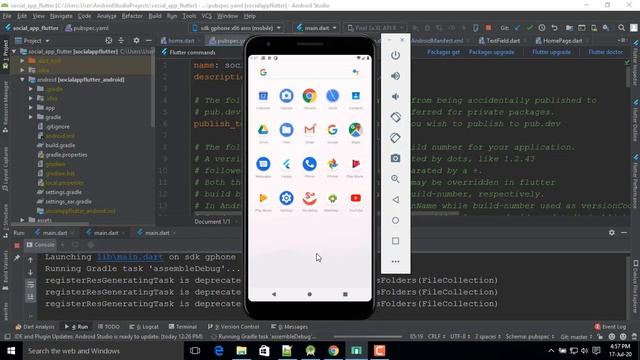640x360 pixels.
Task: Open File Explorer from the taskbar
Action: coord(241,351)
